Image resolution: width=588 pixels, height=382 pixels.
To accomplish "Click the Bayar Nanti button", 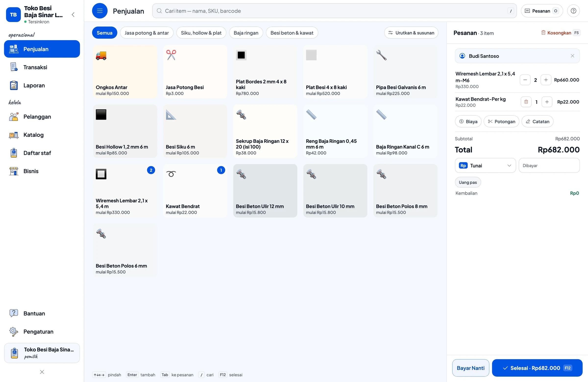I will coord(470,368).
